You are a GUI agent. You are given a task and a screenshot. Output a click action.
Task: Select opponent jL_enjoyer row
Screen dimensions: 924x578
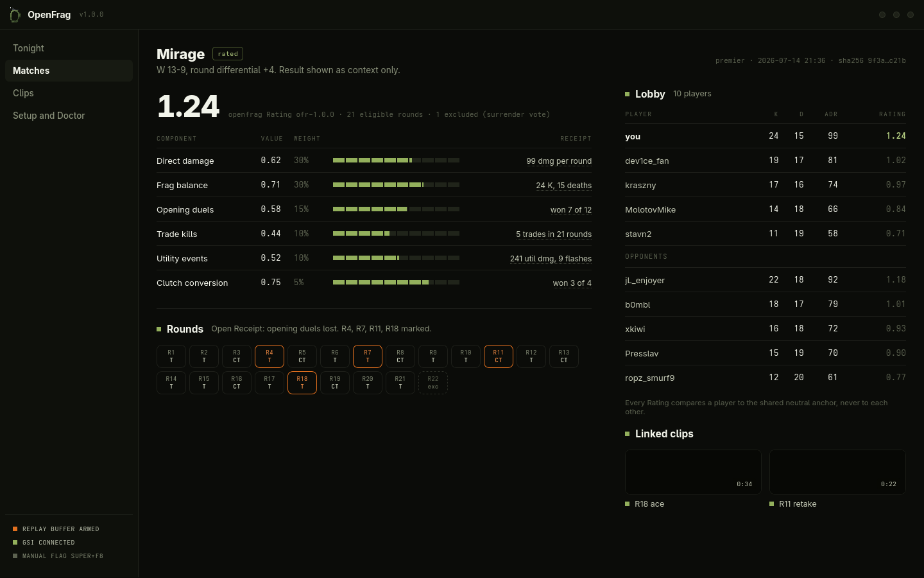point(766,280)
